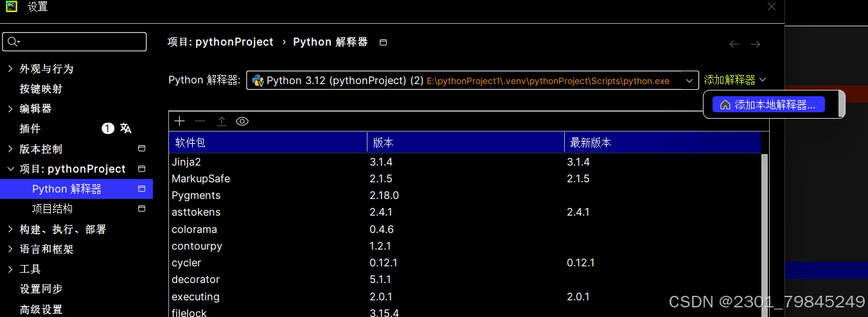Expand the 构建、执行、部署 group
The width and height of the screenshot is (868, 317).
[10, 229]
